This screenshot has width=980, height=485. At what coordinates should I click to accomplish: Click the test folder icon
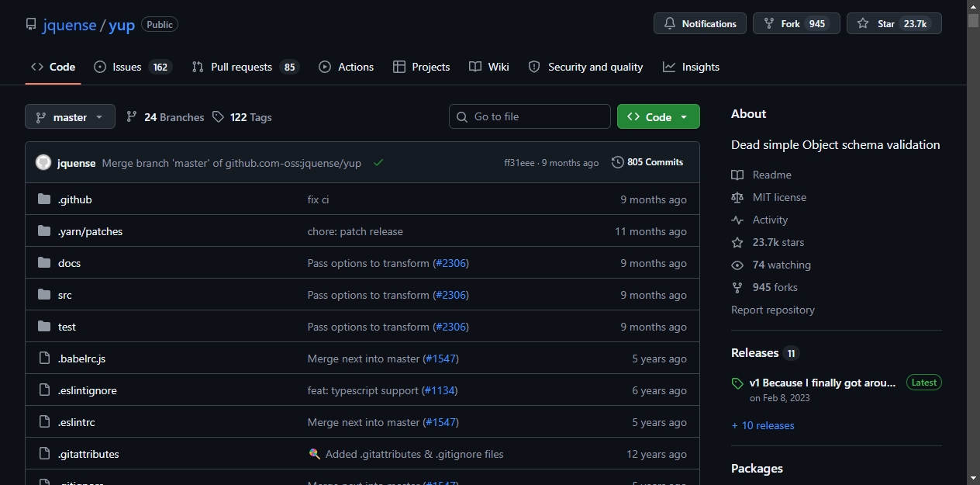(44, 327)
